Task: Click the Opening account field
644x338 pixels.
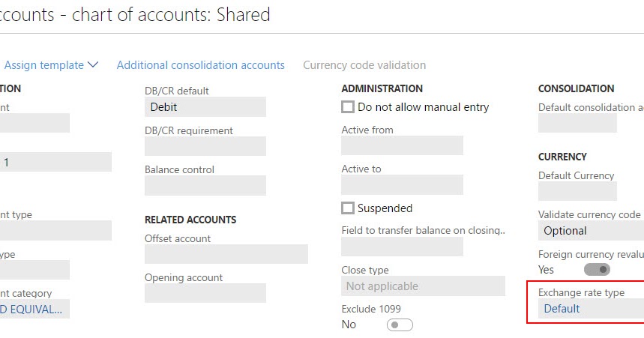Action: 205,293
